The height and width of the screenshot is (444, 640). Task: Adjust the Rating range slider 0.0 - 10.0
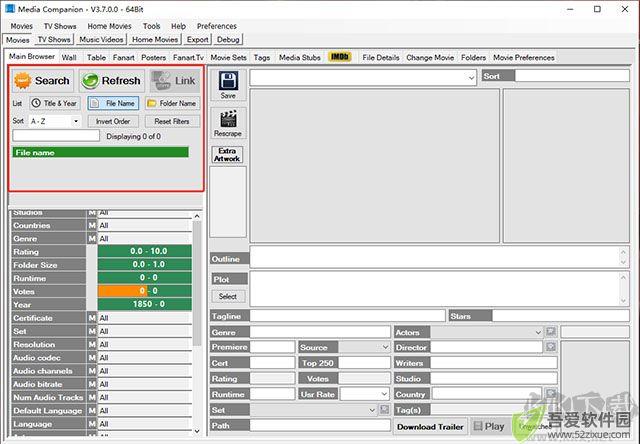[145, 251]
